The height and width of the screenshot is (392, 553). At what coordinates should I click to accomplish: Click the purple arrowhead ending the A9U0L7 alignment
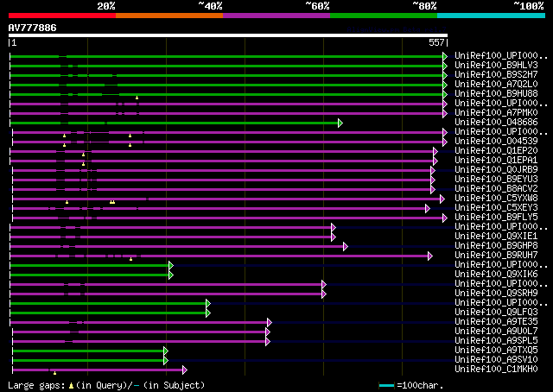(268, 332)
